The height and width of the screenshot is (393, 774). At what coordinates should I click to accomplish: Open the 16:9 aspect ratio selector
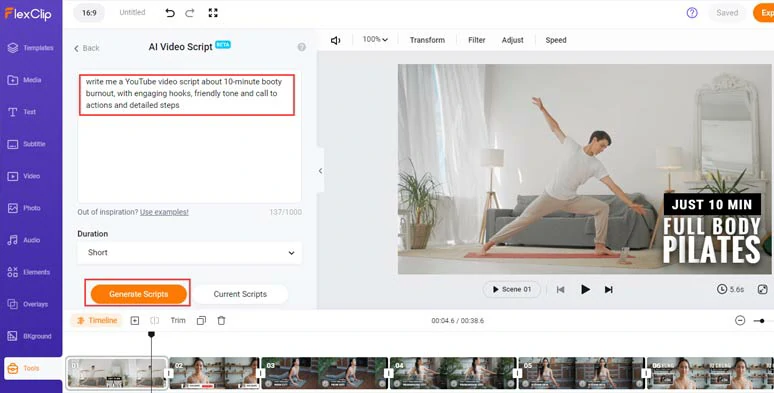coord(89,13)
